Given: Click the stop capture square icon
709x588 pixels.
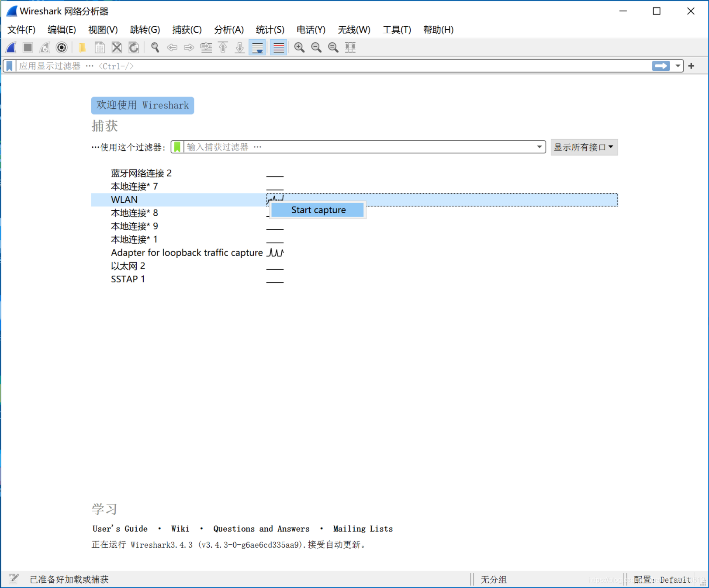Looking at the screenshot, I should coord(28,48).
